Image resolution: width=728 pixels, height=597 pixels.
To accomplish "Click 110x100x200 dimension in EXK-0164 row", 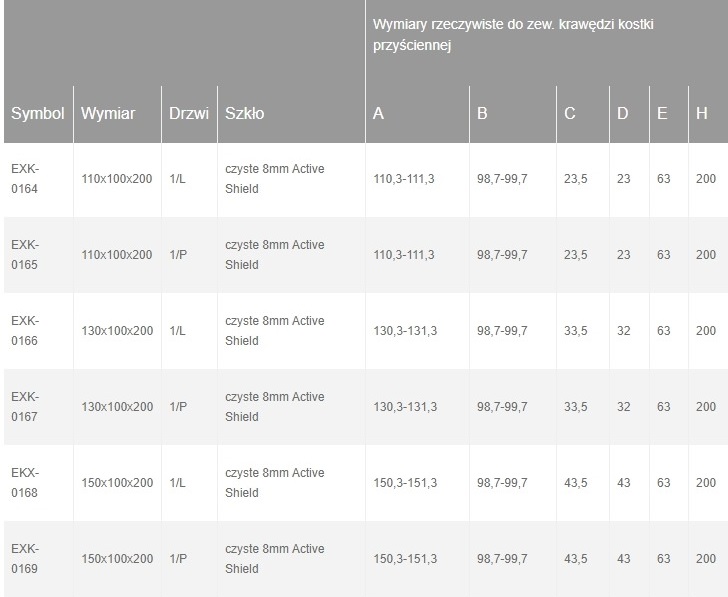I will tap(116, 179).
